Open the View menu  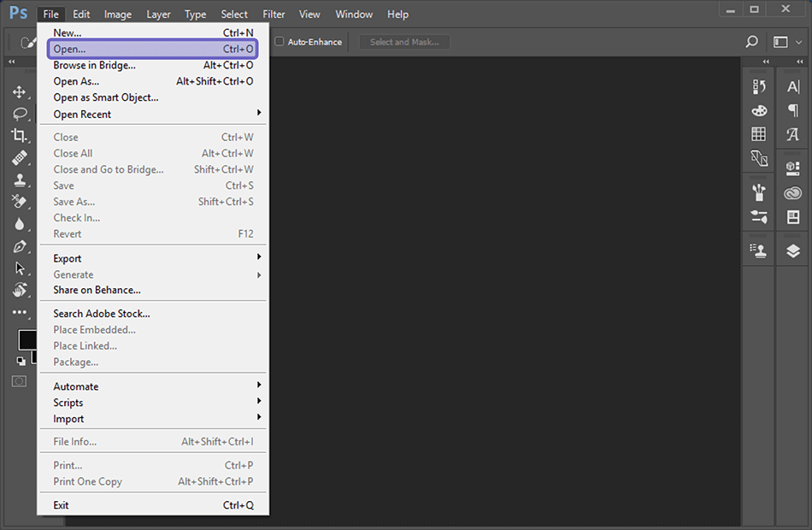309,14
